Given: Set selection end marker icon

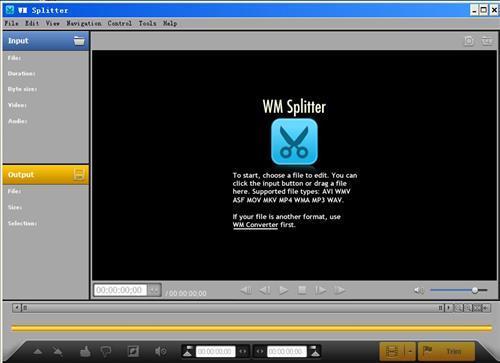Looking at the screenshot, I should [315, 351].
